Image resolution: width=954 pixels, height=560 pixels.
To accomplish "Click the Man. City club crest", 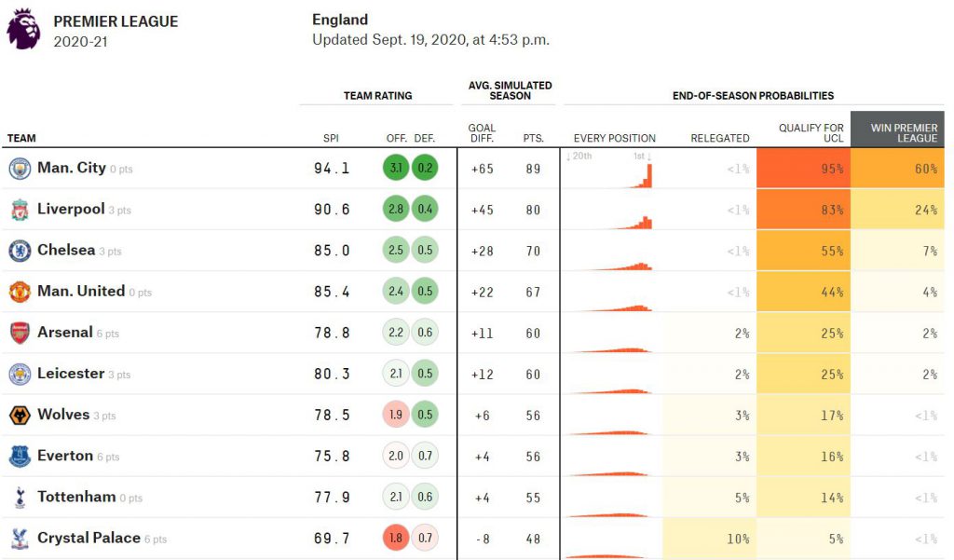I will [20, 169].
